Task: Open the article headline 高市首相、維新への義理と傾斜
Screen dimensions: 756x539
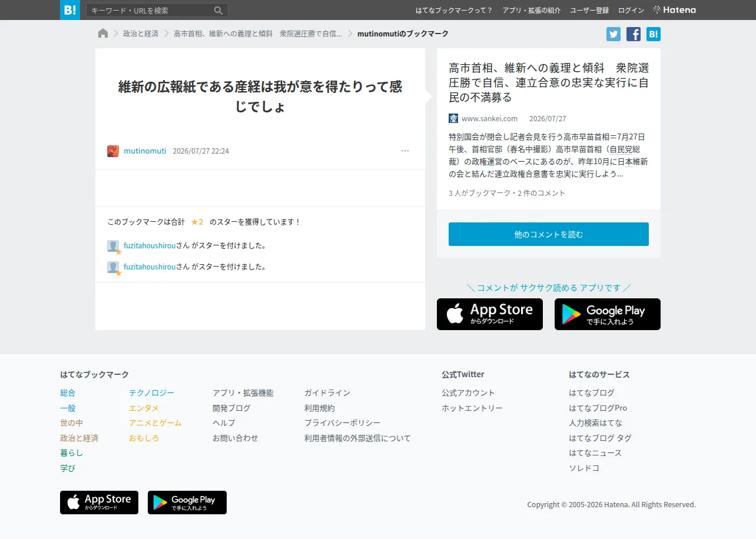Action: [549, 82]
